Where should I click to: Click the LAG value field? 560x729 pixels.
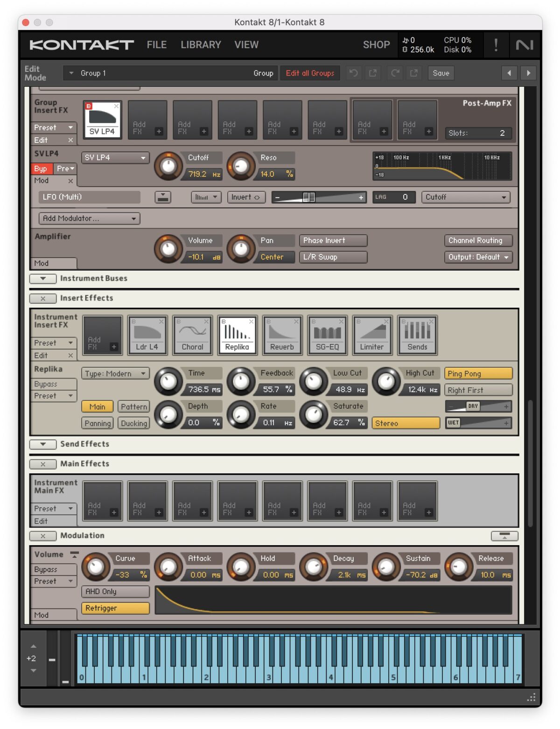[x=395, y=197]
